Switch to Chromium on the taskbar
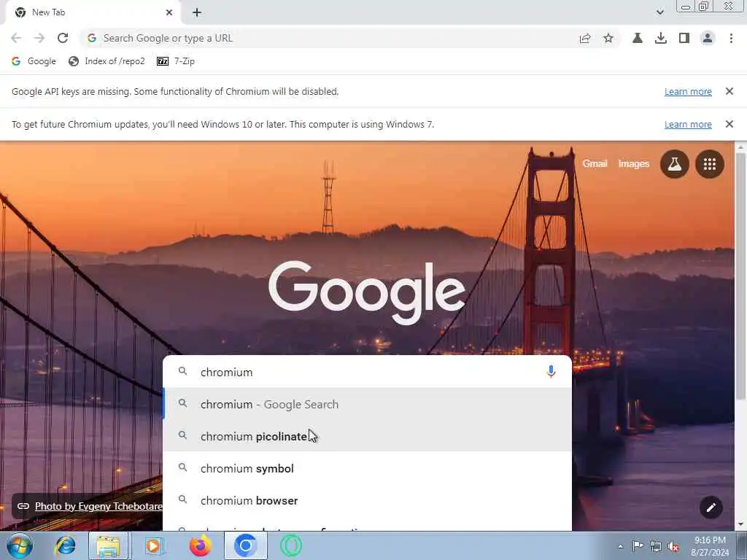 click(246, 545)
